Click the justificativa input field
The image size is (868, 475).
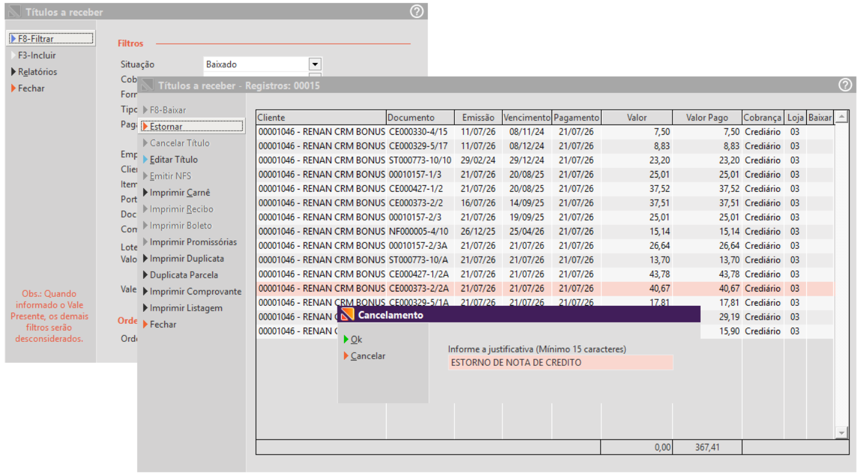click(560, 362)
